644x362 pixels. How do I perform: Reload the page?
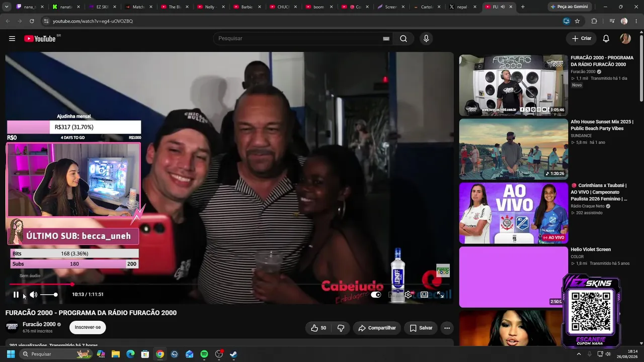coord(32,21)
